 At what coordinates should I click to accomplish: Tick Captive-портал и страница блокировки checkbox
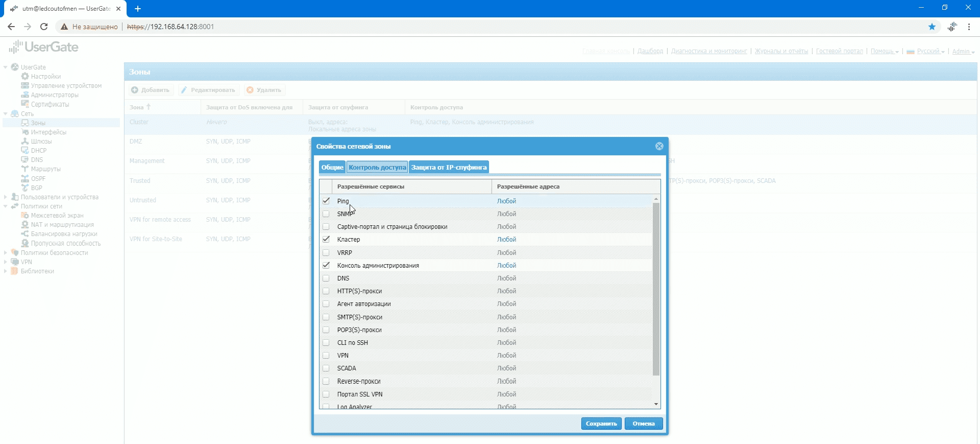[x=326, y=226]
